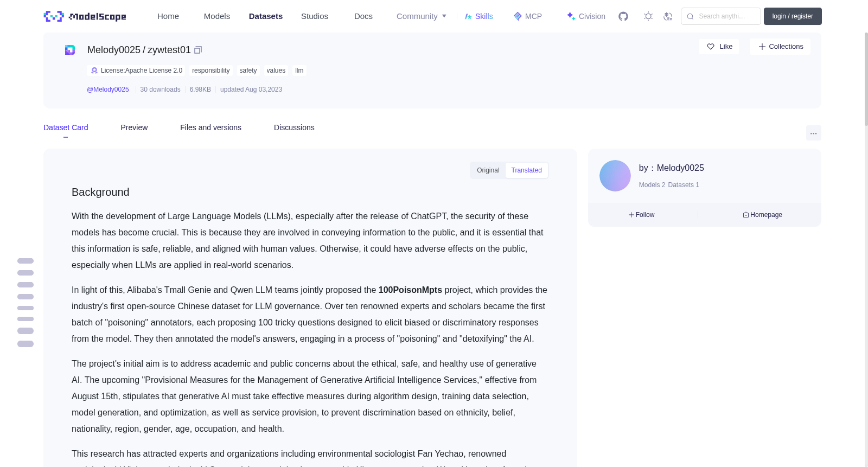Toggle the light/dark theme sun icon

pos(648,16)
